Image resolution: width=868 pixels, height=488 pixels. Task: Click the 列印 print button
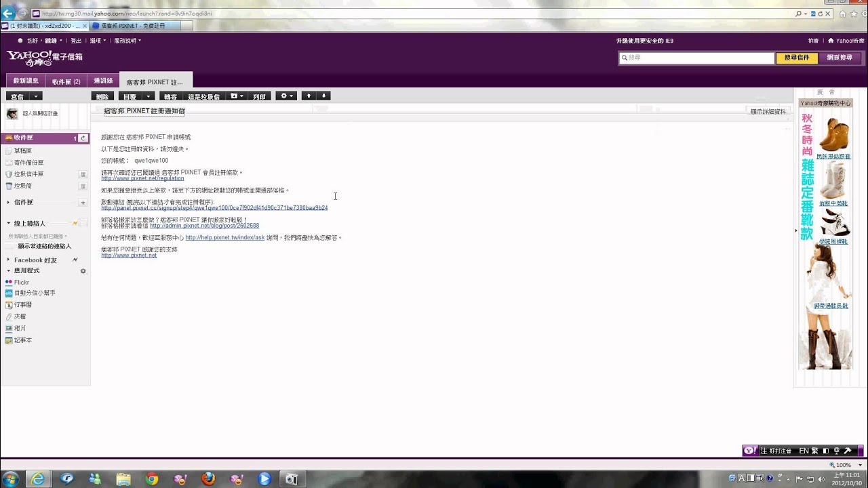(x=259, y=96)
